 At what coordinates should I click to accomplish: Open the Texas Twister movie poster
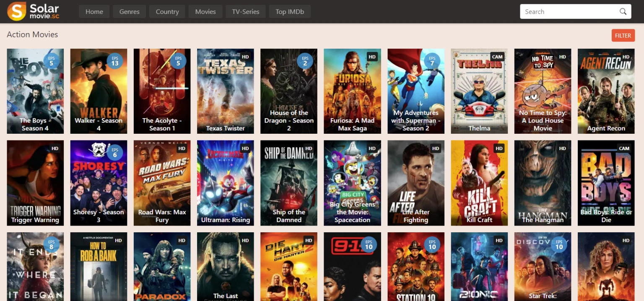tap(225, 91)
